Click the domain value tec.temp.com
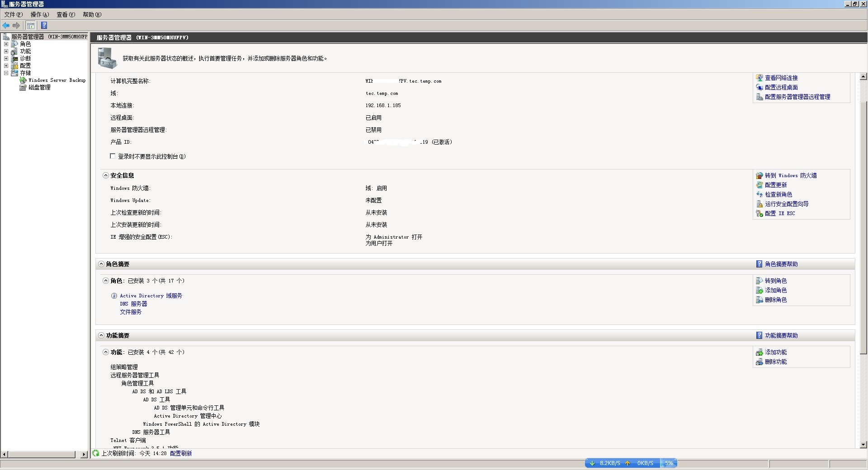The image size is (868, 470). click(x=382, y=93)
